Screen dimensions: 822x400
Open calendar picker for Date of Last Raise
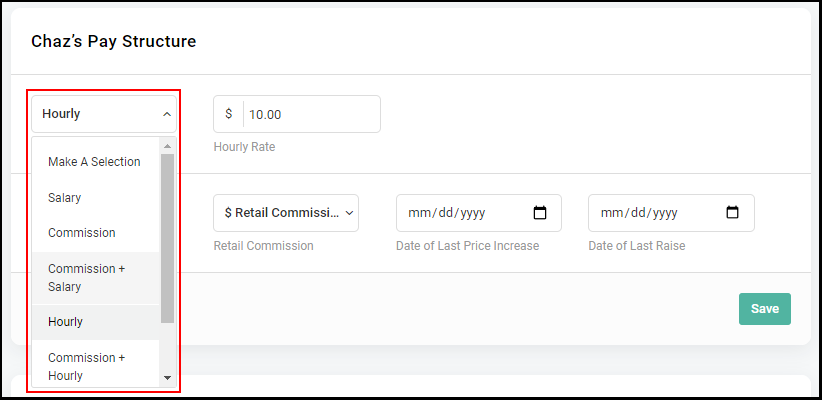(732, 213)
